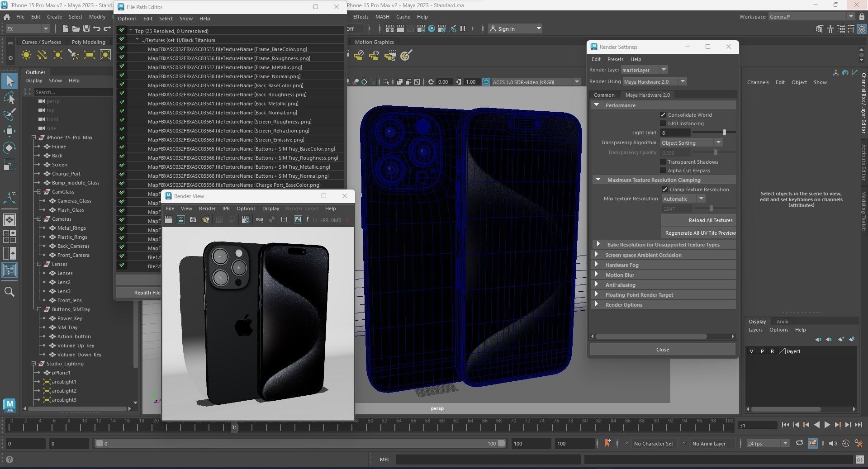This screenshot has height=469, width=868.
Task: Choose the Rotate tool in toolbox
Action: (x=9, y=148)
